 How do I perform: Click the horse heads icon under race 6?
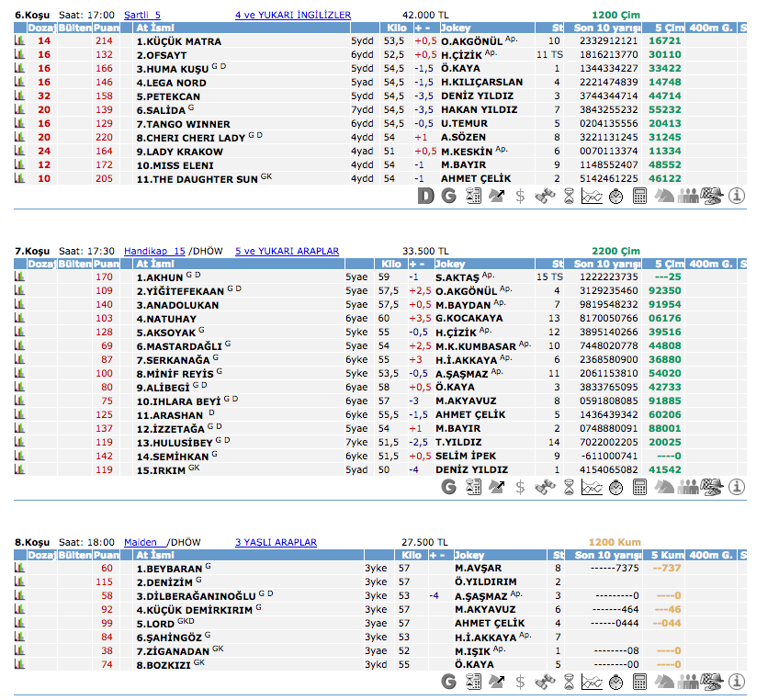pyautogui.click(x=663, y=196)
